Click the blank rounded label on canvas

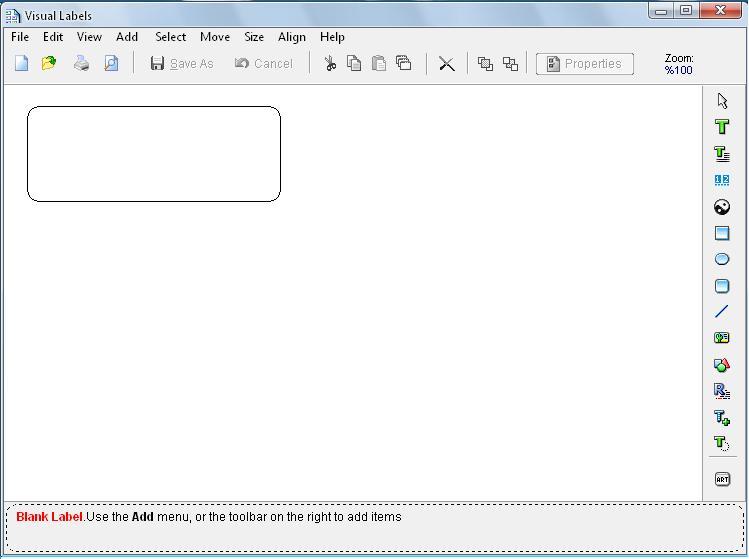coord(154,154)
